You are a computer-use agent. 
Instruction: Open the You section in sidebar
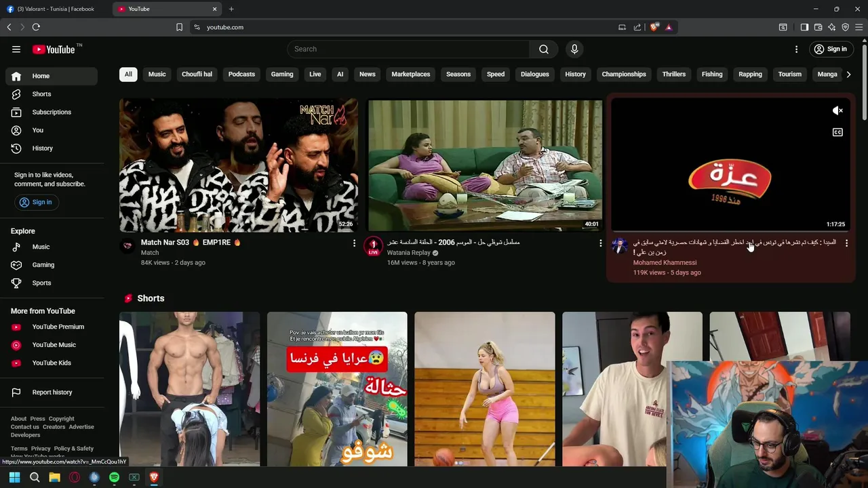pyautogui.click(x=52, y=130)
